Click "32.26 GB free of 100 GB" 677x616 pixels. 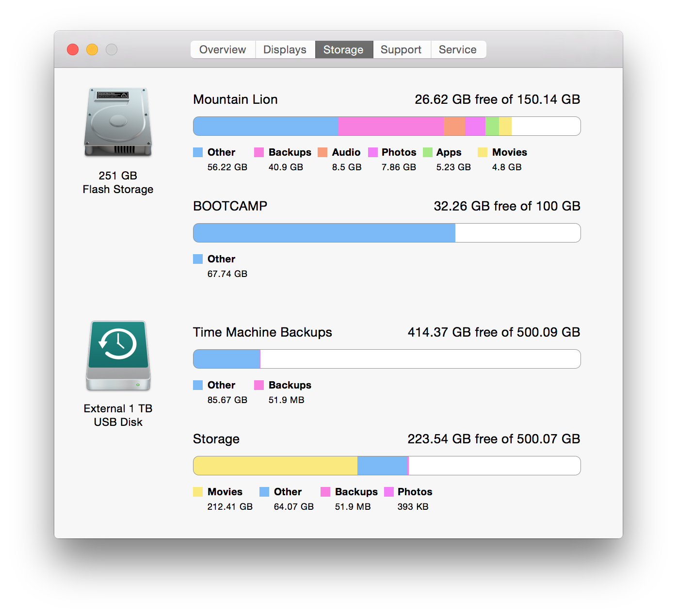click(x=507, y=206)
